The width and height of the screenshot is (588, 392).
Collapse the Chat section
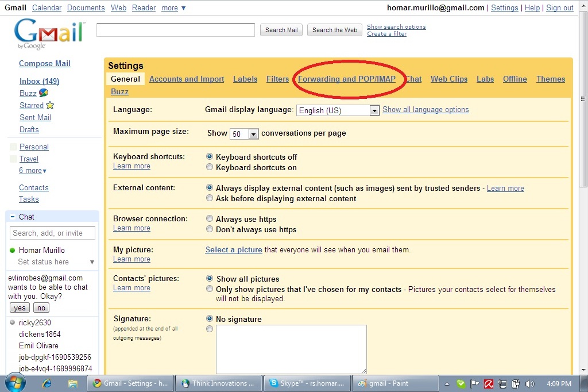(x=13, y=217)
